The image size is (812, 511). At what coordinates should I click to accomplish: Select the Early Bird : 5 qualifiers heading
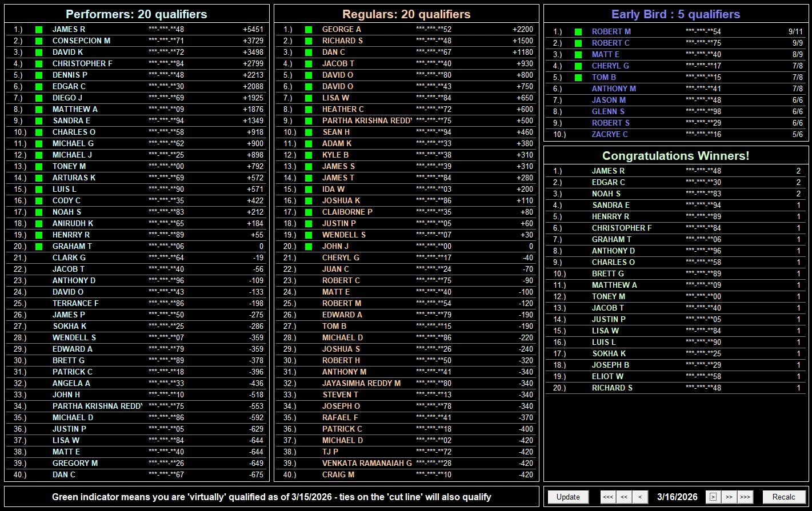(675, 14)
